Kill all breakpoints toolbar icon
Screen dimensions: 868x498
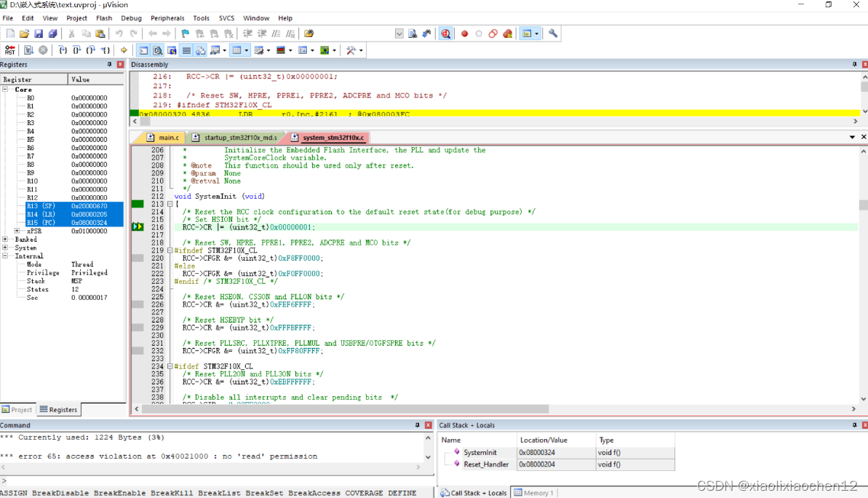tap(508, 33)
